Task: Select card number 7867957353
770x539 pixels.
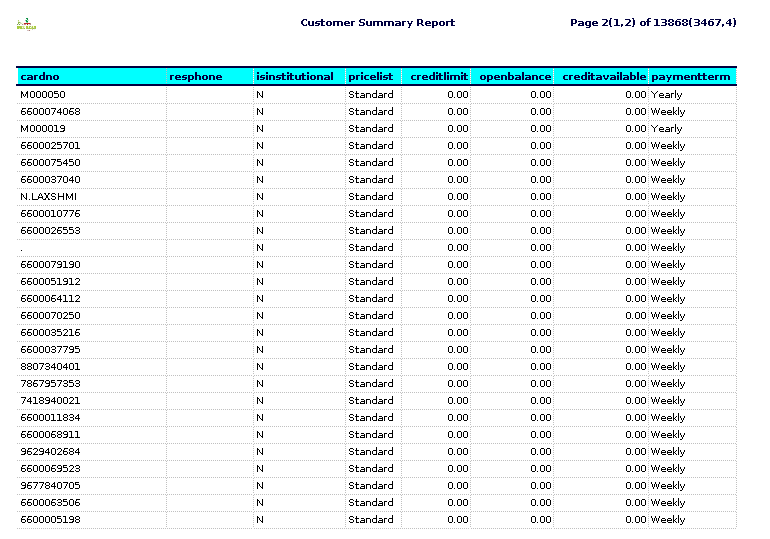Action: pos(50,383)
